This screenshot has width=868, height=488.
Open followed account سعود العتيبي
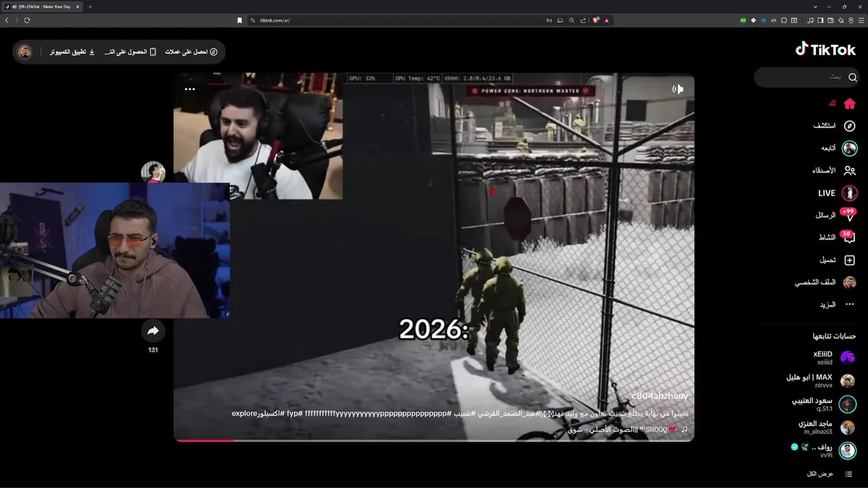coord(824,404)
